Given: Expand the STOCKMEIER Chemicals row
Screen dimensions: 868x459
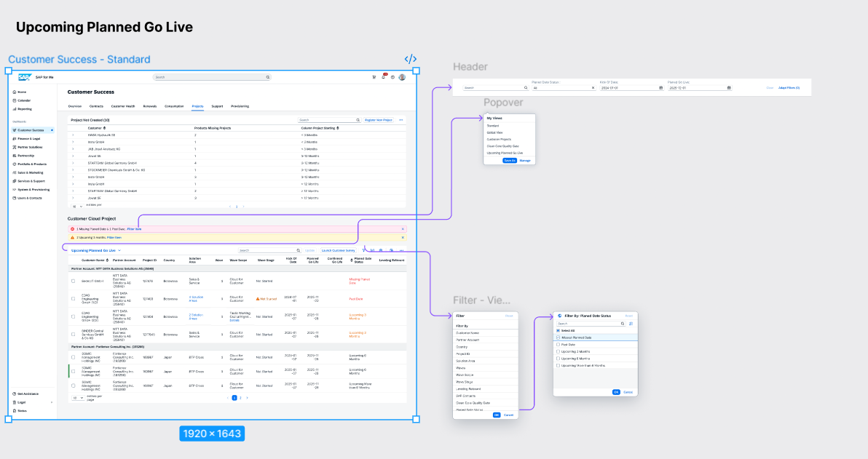Looking at the screenshot, I should click(73, 169).
